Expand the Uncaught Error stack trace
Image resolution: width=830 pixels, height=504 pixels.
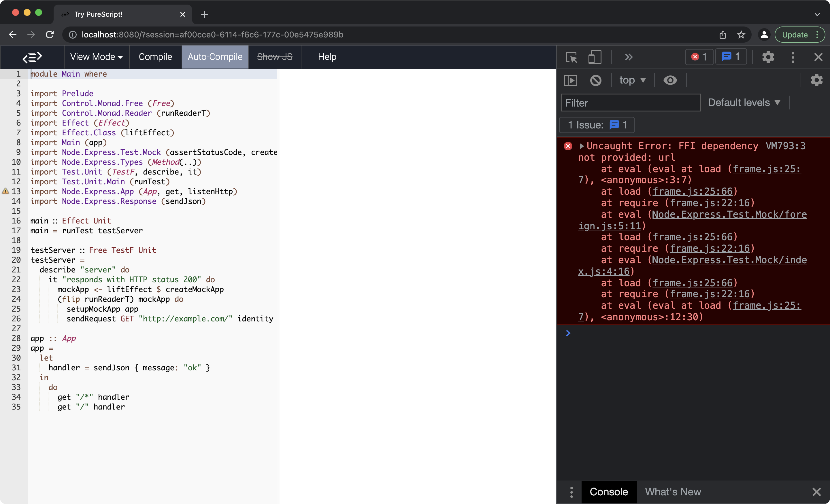(581, 146)
